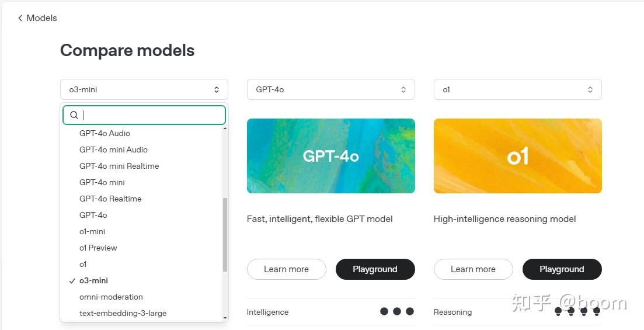Select omni-moderation from the list

coord(111,297)
